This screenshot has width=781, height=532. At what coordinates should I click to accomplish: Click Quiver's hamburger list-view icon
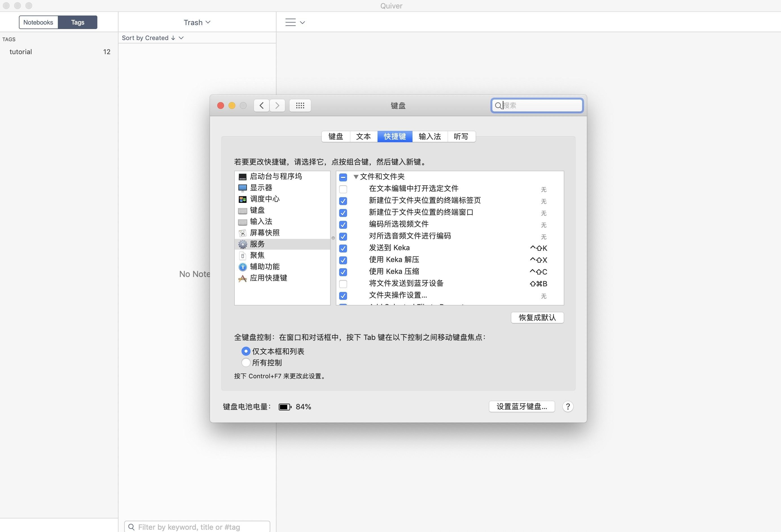coord(290,23)
